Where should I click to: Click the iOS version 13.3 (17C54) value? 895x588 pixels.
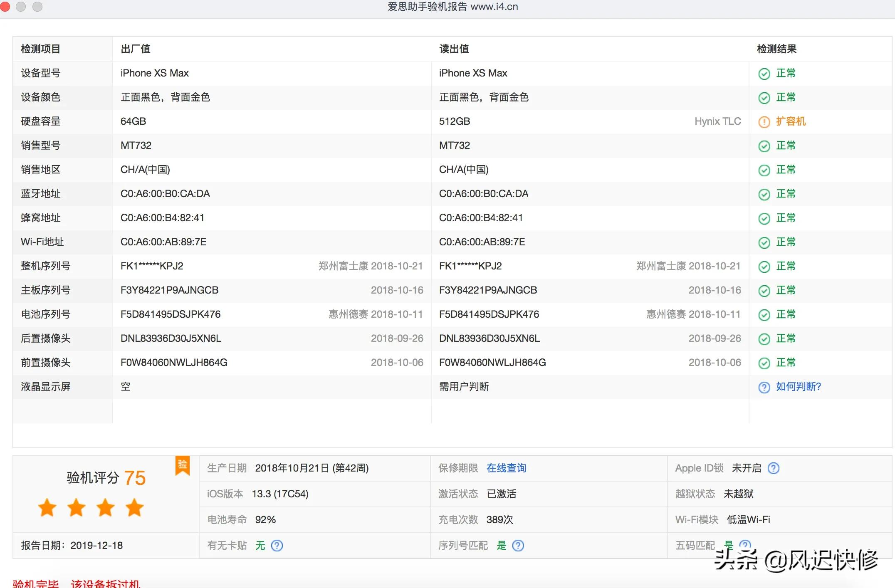pos(280,494)
